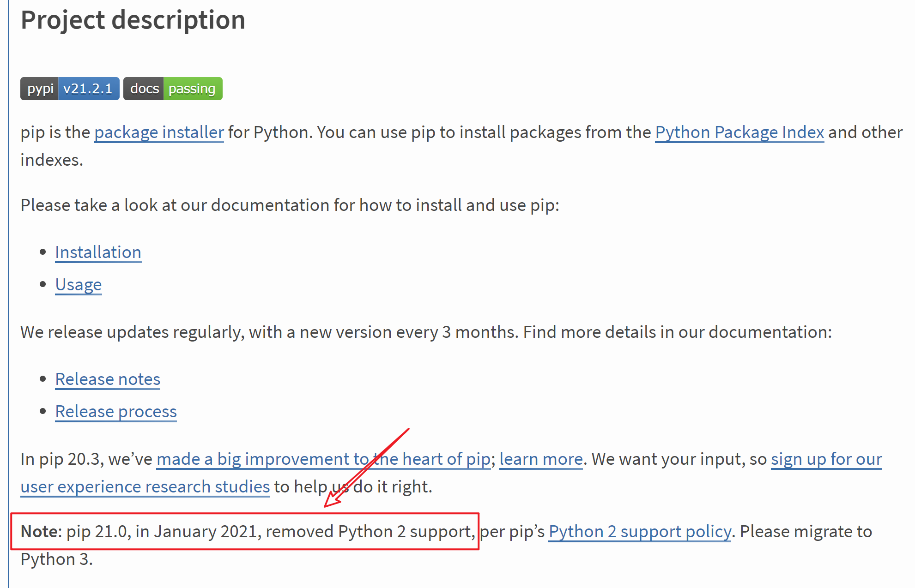Open the package installer link

click(158, 132)
